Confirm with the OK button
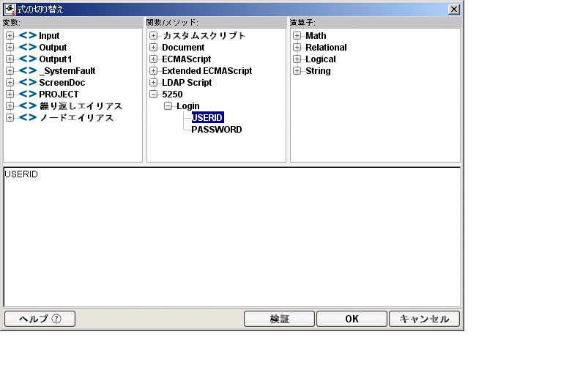Screen dimensions: 561x392 pyautogui.click(x=352, y=319)
